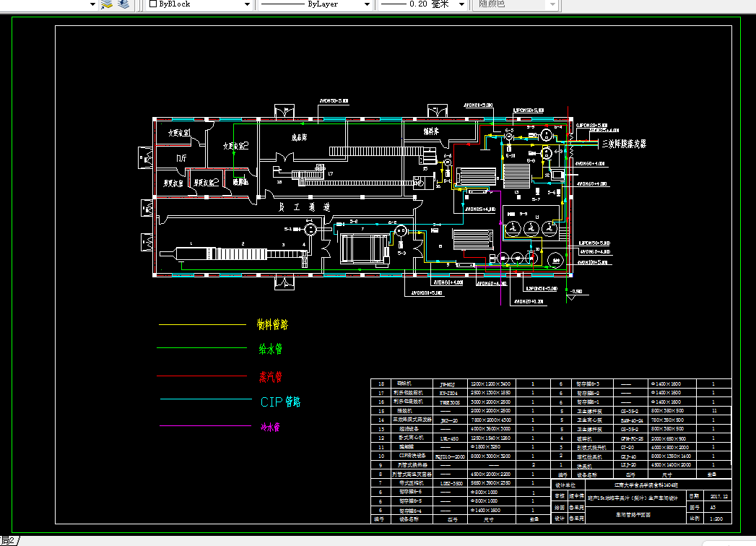Click the red 蒸汽管 legend label
This screenshot has height=546, width=756.
pos(271,377)
